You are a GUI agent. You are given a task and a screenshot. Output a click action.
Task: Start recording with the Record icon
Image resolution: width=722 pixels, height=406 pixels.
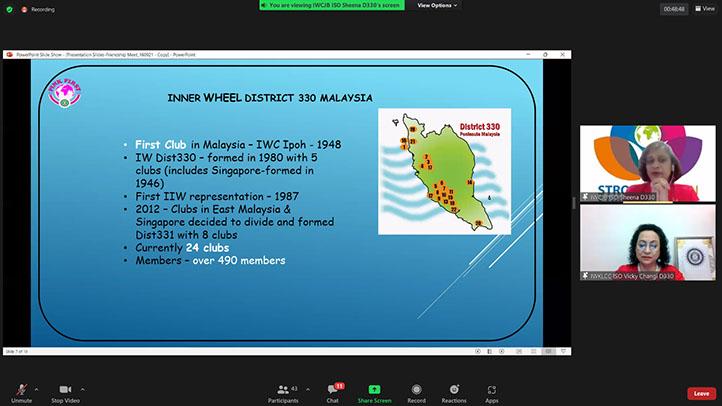416,391
